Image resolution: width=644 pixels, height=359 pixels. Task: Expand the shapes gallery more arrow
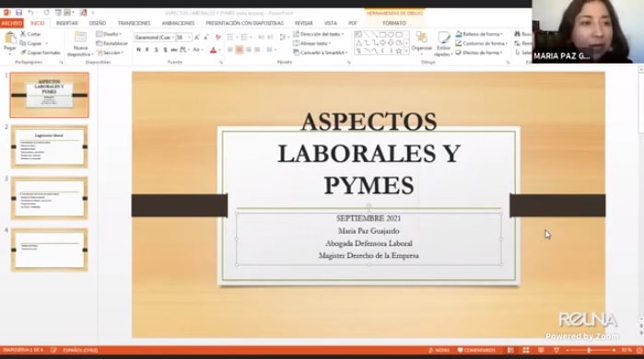(x=406, y=52)
